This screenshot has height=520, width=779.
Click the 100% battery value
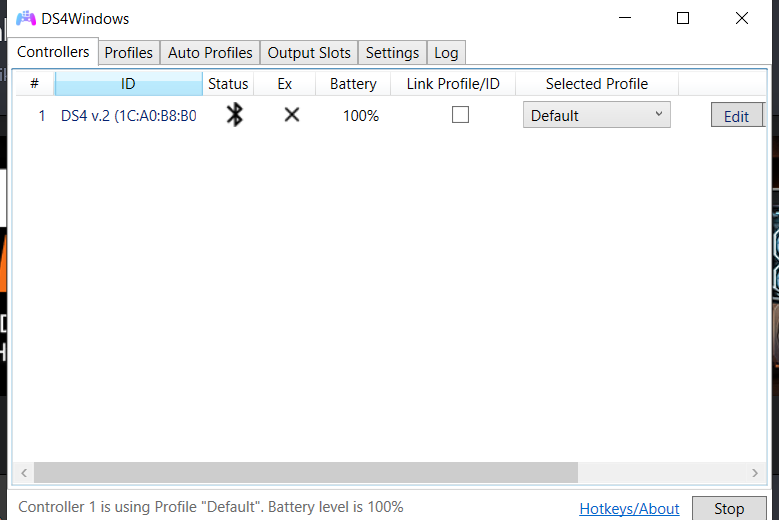pyautogui.click(x=361, y=116)
